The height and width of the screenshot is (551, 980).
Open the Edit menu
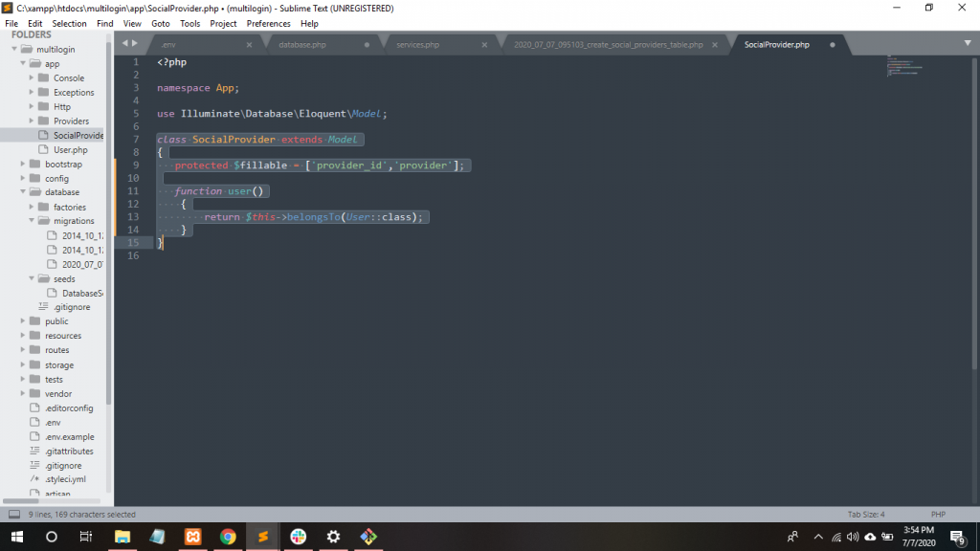[35, 24]
